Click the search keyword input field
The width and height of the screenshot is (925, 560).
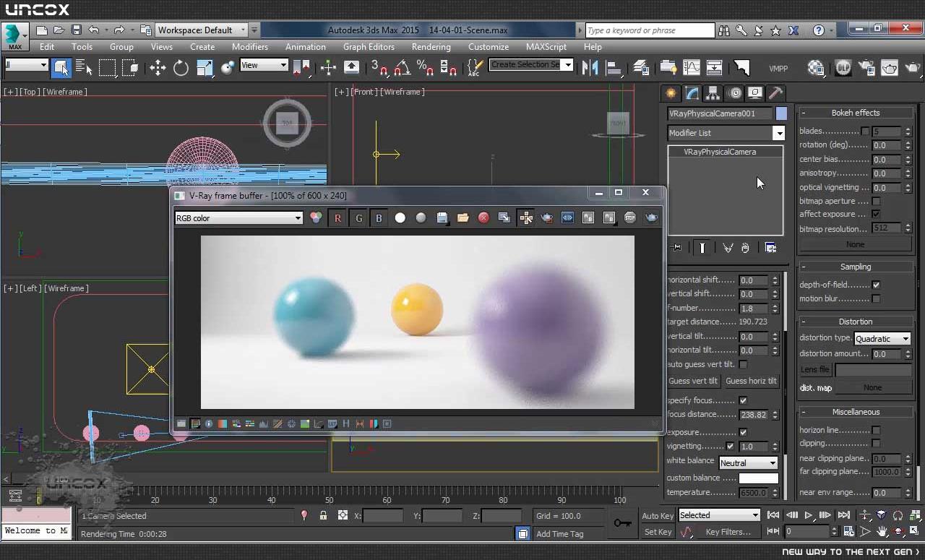tap(650, 30)
